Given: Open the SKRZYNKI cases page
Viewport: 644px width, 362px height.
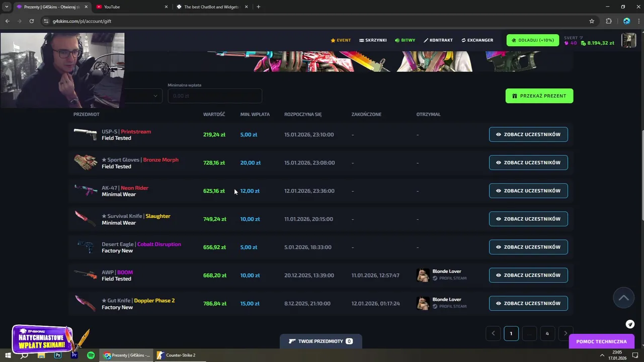Looking at the screenshot, I should click(373, 40).
